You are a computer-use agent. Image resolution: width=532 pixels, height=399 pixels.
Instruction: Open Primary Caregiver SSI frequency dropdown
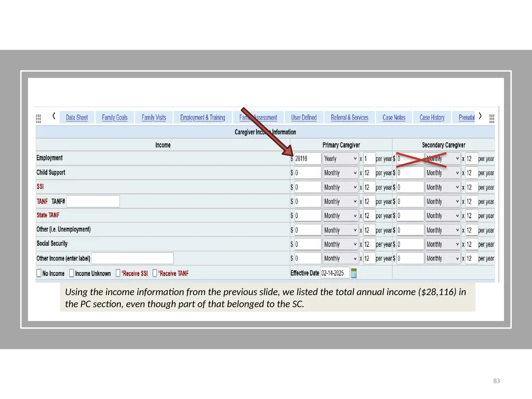(x=340, y=187)
